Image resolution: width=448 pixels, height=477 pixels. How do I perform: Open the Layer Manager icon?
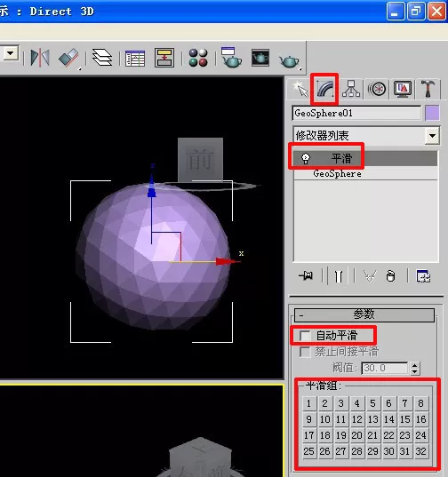102,58
